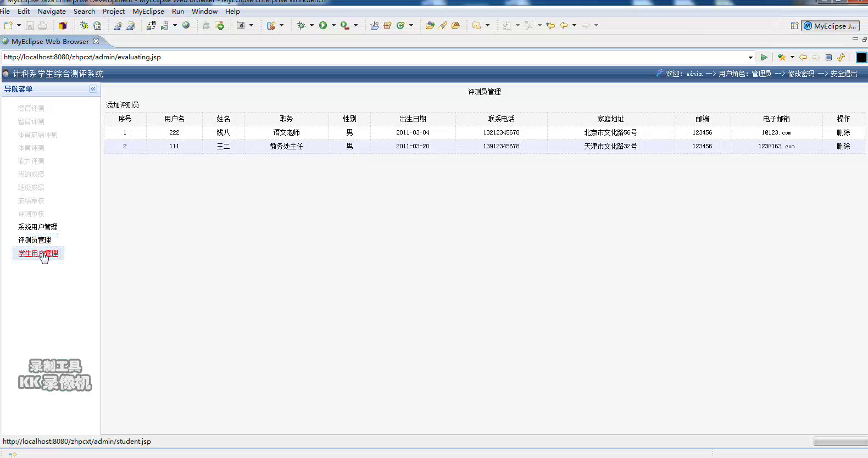868x458 pixels.
Task: Click the 添加评测员 link
Action: (x=123, y=105)
